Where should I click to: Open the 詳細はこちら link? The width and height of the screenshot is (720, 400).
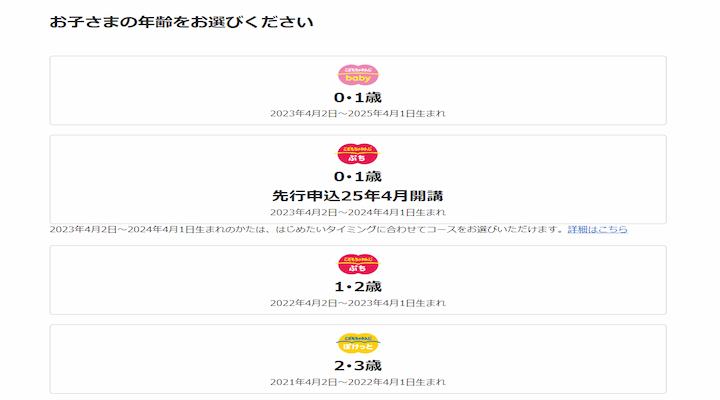click(x=598, y=230)
